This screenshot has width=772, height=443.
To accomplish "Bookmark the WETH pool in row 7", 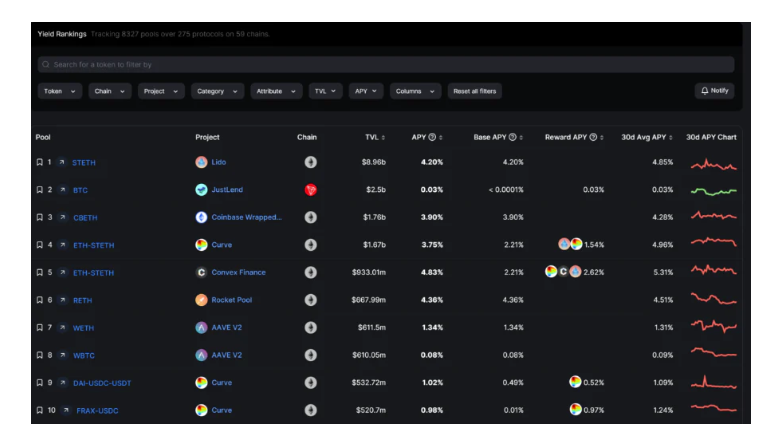I will click(x=39, y=327).
